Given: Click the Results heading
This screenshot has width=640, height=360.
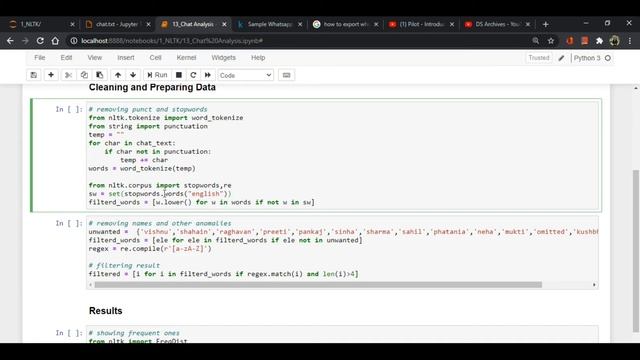Looking at the screenshot, I should coord(106,311).
